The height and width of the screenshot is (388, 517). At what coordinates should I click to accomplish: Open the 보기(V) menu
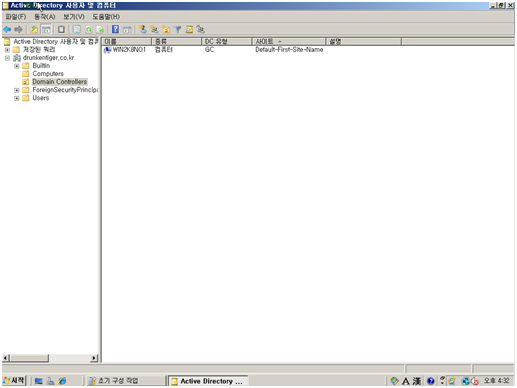74,17
